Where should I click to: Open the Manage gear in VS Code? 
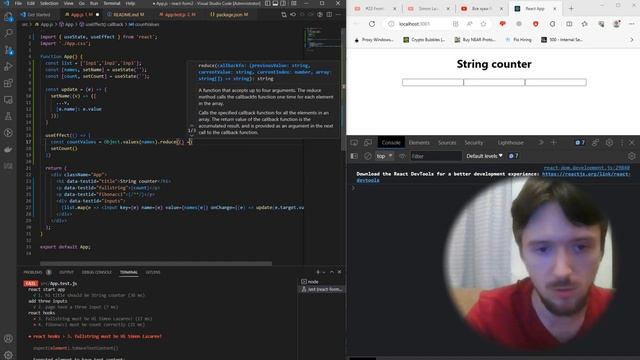[8, 355]
